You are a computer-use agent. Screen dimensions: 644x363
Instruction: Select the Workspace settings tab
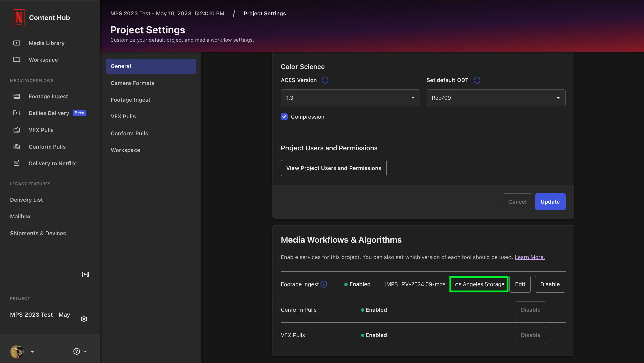click(x=151, y=150)
